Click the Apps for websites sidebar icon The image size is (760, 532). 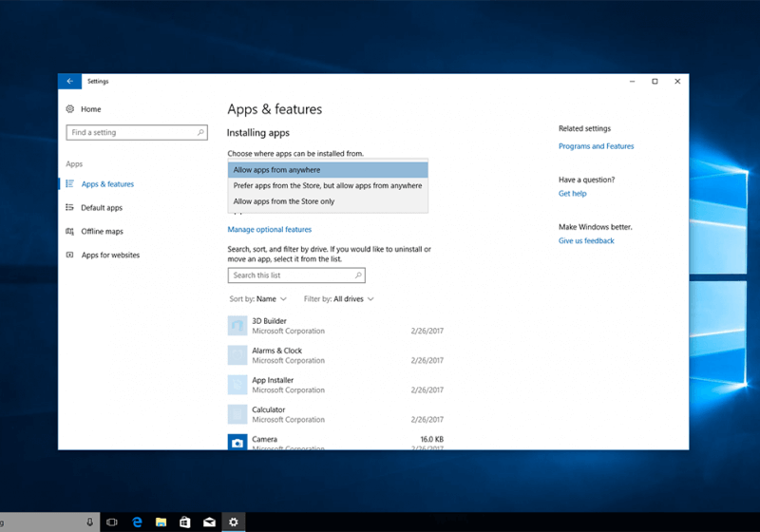[69, 255]
